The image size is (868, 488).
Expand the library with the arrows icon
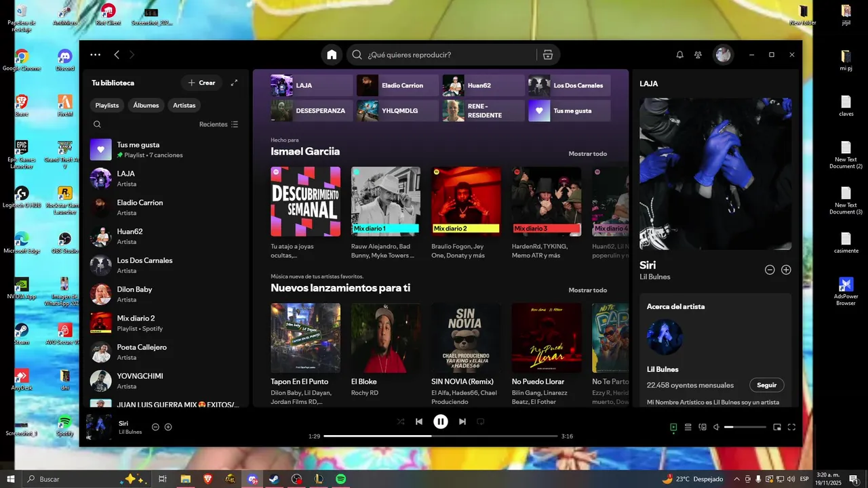(234, 83)
